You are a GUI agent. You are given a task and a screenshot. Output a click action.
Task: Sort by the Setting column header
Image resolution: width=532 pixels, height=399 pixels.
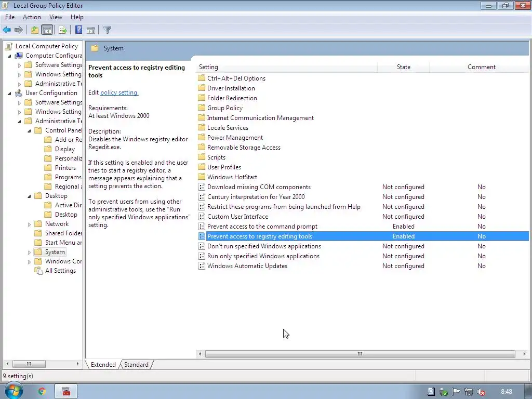click(287, 67)
